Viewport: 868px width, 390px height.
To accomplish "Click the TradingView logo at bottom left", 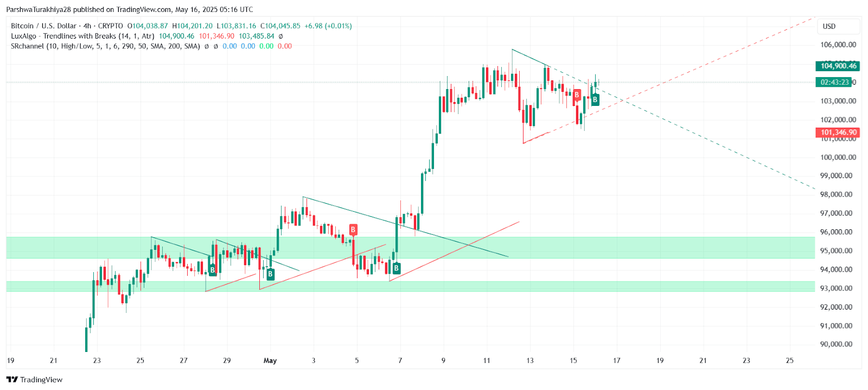I will click(x=34, y=380).
